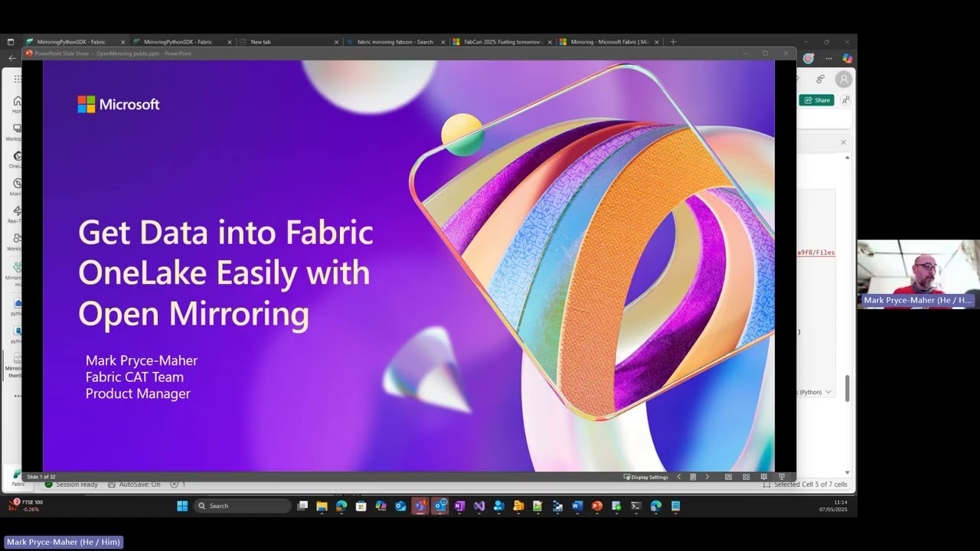
Task: Open a new browser tab with plus
Action: (673, 42)
